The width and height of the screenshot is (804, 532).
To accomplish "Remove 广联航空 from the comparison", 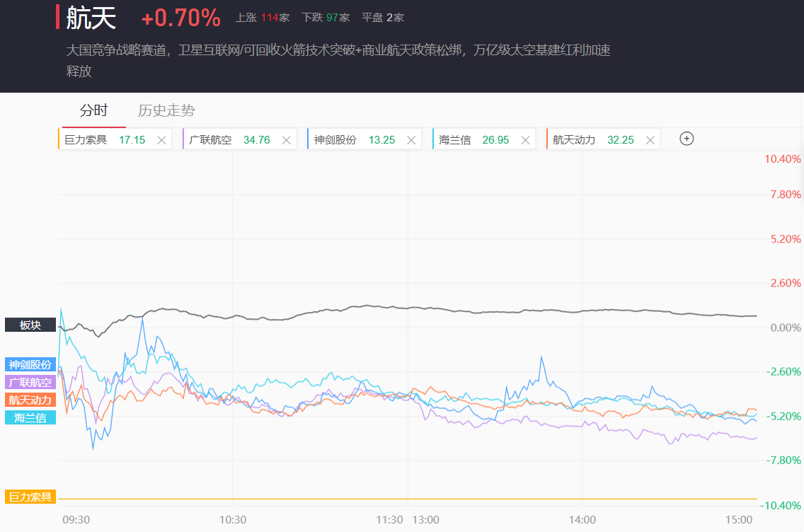I will coord(286,140).
